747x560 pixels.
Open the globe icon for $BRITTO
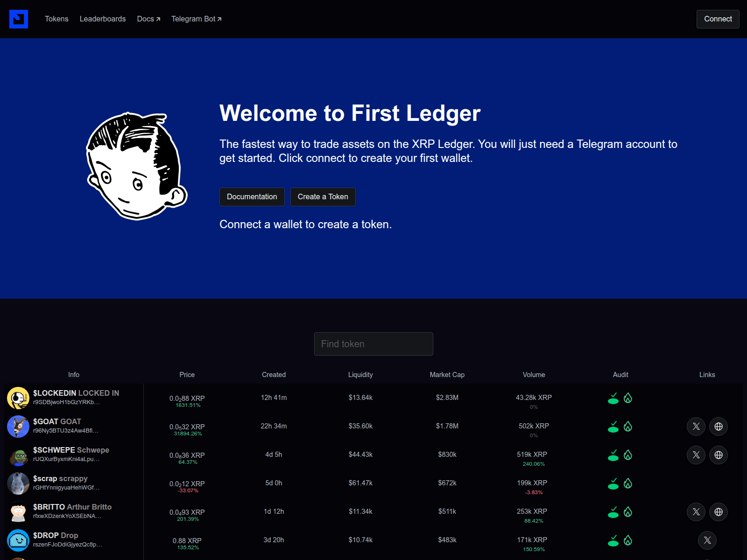click(719, 512)
